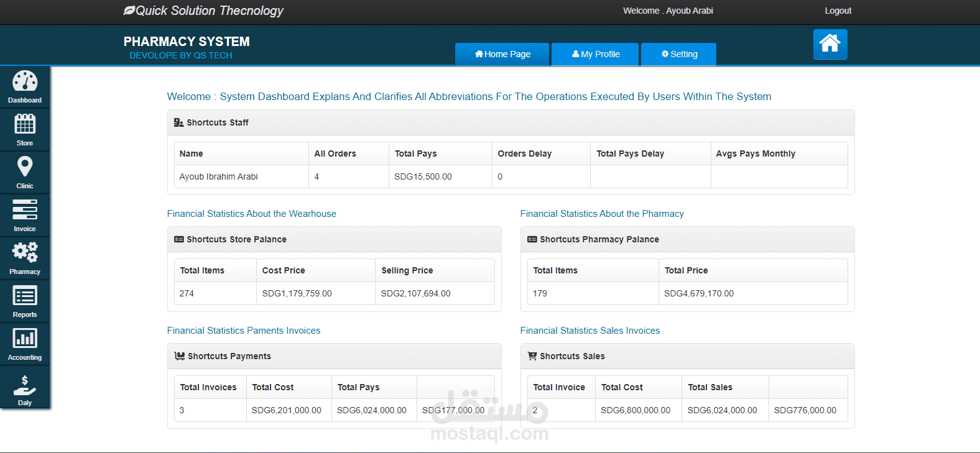Open the Accounting chart icon in sidebar
980x453 pixels.
point(25,338)
